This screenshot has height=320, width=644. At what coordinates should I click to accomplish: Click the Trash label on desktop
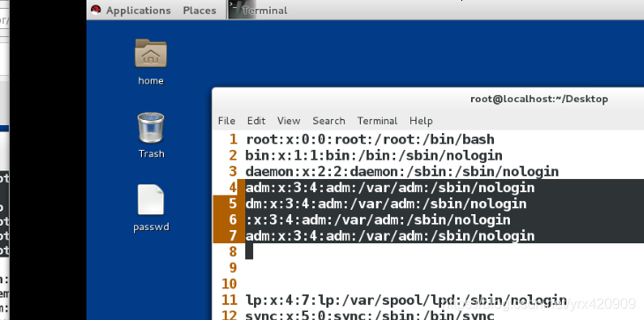point(151,154)
